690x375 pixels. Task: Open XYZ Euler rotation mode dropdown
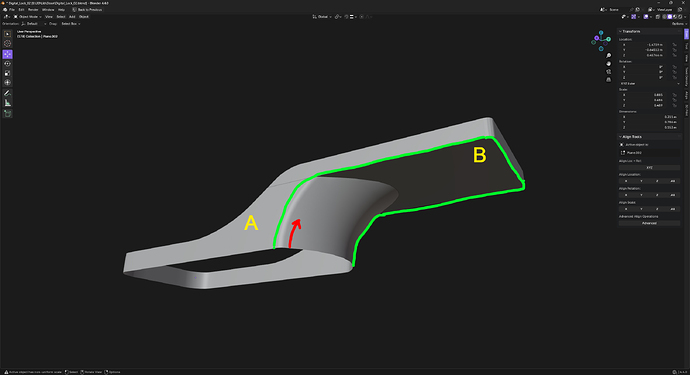650,83
